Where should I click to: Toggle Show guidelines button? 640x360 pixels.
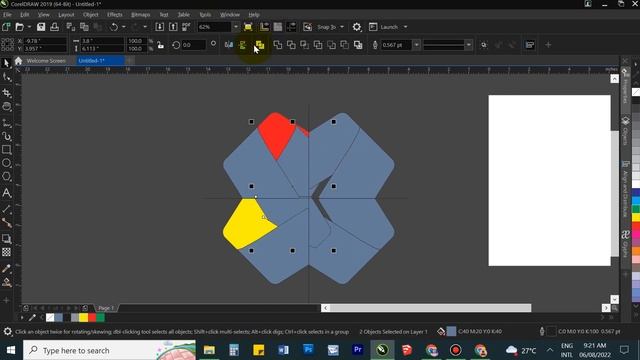pos(291,27)
